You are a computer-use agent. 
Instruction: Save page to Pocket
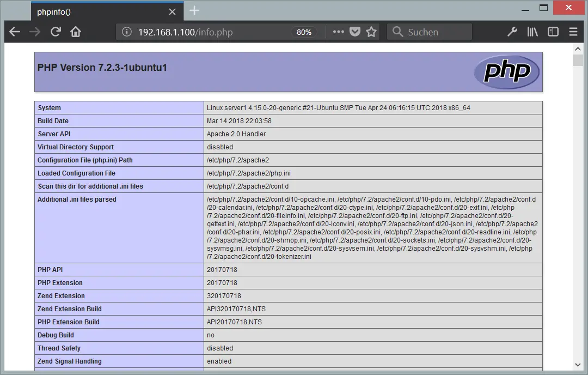pos(355,32)
